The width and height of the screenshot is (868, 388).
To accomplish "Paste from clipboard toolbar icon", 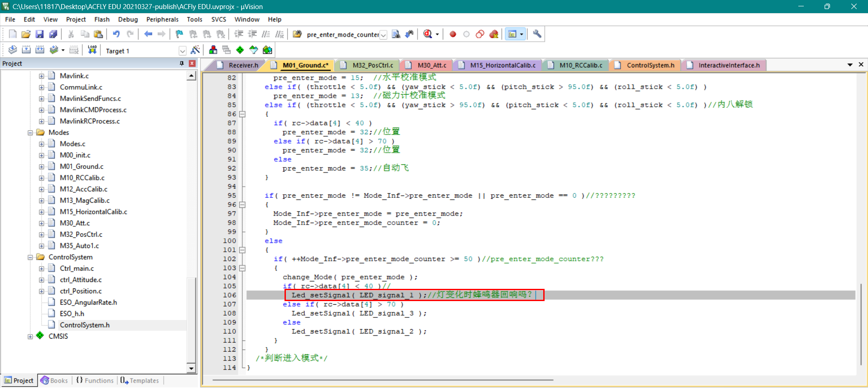I will [98, 34].
